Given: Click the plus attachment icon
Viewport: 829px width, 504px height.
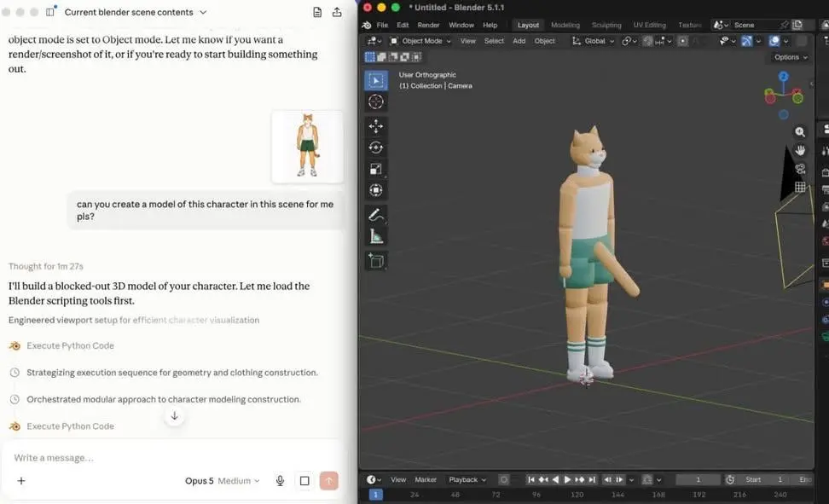Looking at the screenshot, I should tap(21, 481).
